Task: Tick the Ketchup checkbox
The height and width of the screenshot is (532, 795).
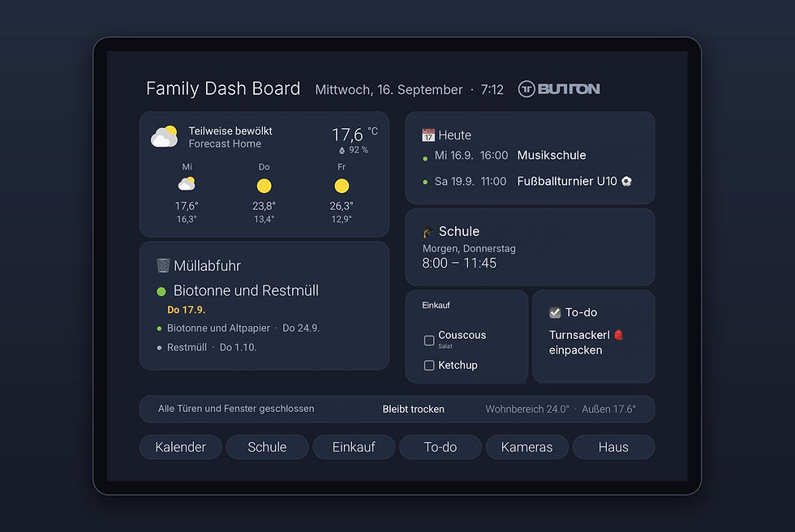Action: 429,365
